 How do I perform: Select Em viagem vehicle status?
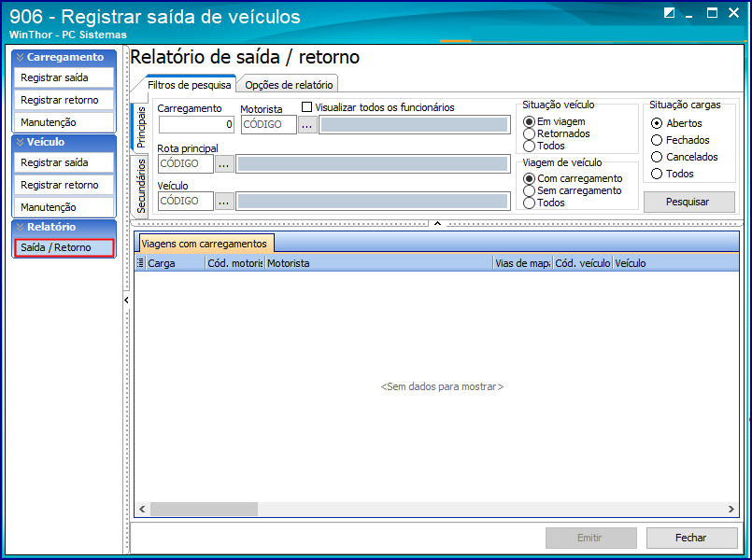coord(529,121)
